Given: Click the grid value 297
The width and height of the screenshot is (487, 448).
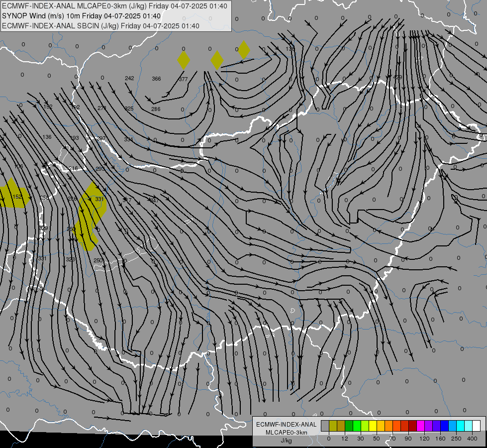Looking at the screenshot, I should (101, 138).
